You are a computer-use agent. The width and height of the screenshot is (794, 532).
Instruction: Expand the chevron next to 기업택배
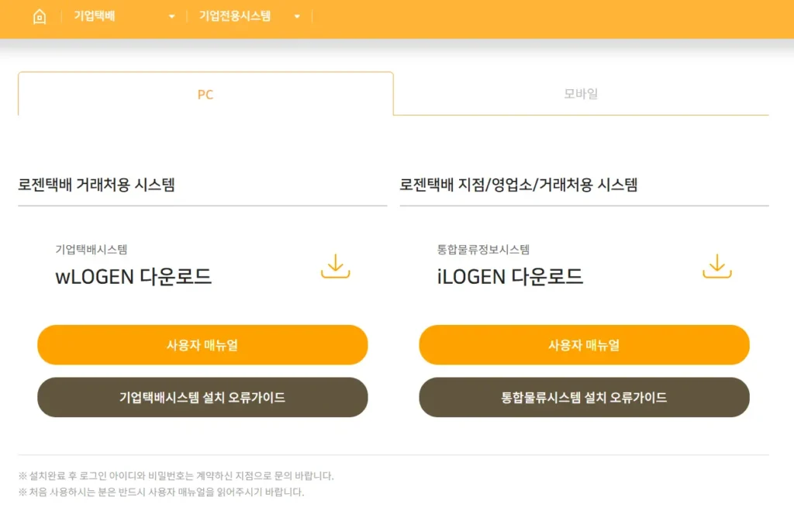(x=172, y=16)
